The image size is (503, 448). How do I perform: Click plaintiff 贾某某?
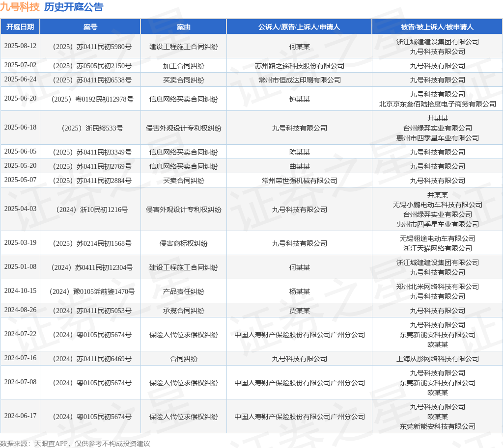pos(299,311)
